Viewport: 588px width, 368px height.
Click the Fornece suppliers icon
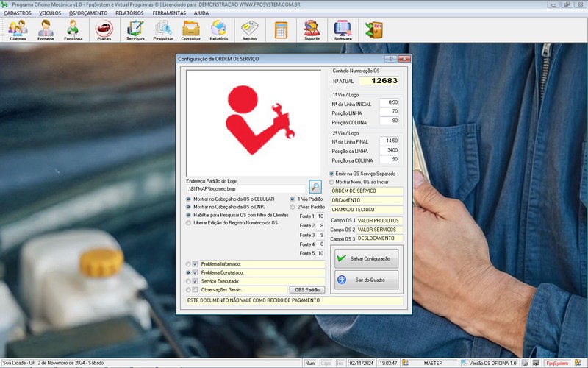coord(46,29)
